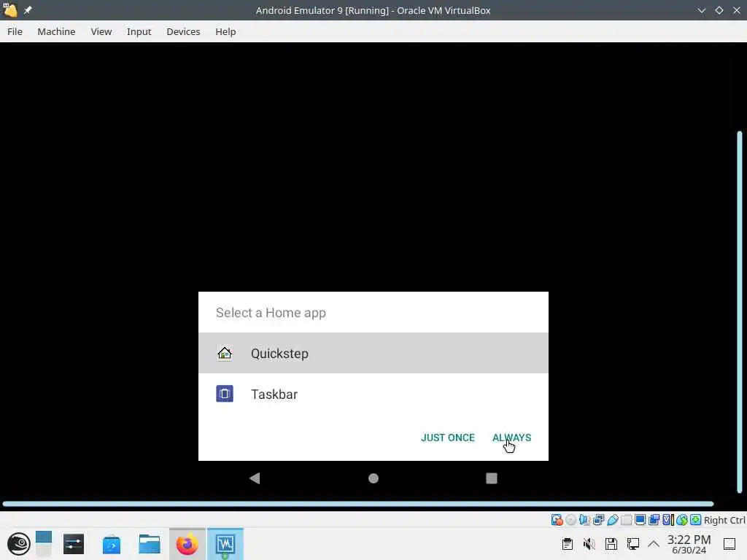This screenshot has height=560, width=747.
Task: Click the vertical scrollbar of VM view
Action: 740,312
